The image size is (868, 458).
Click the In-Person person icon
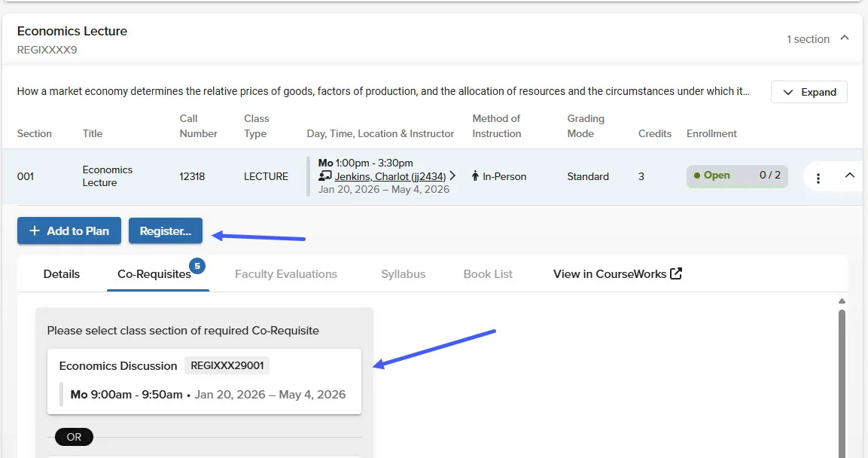[x=475, y=176]
